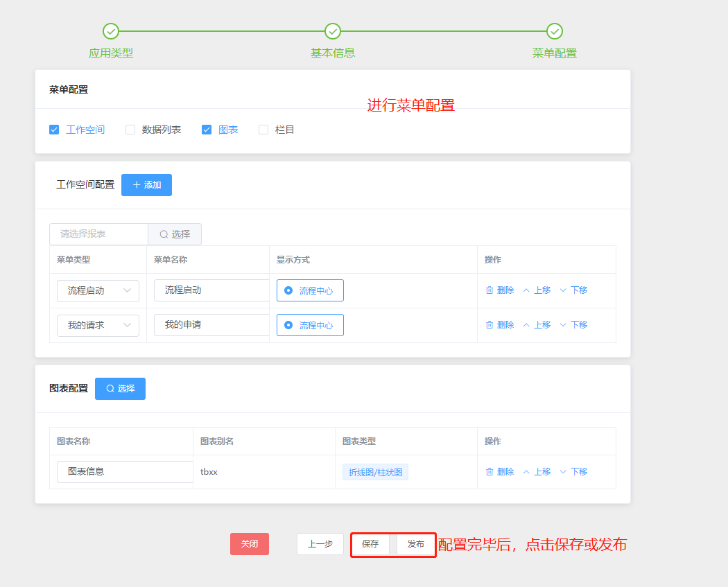Click the 保存 button

pyautogui.click(x=370, y=544)
